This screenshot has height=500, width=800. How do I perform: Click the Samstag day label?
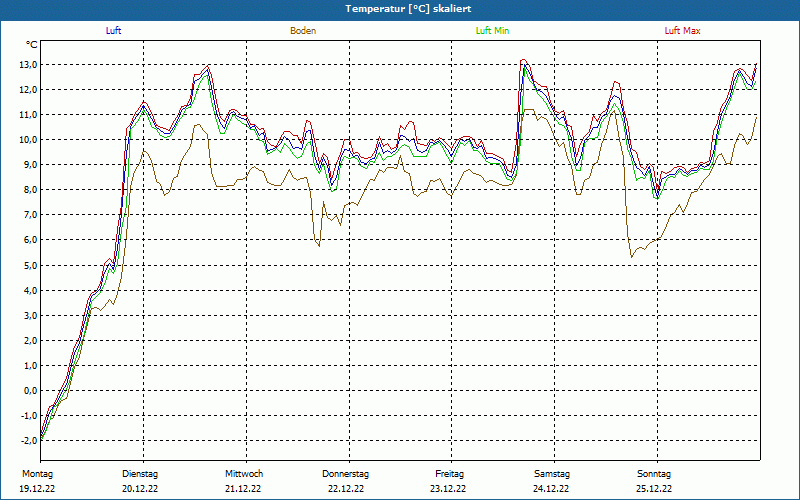point(552,474)
